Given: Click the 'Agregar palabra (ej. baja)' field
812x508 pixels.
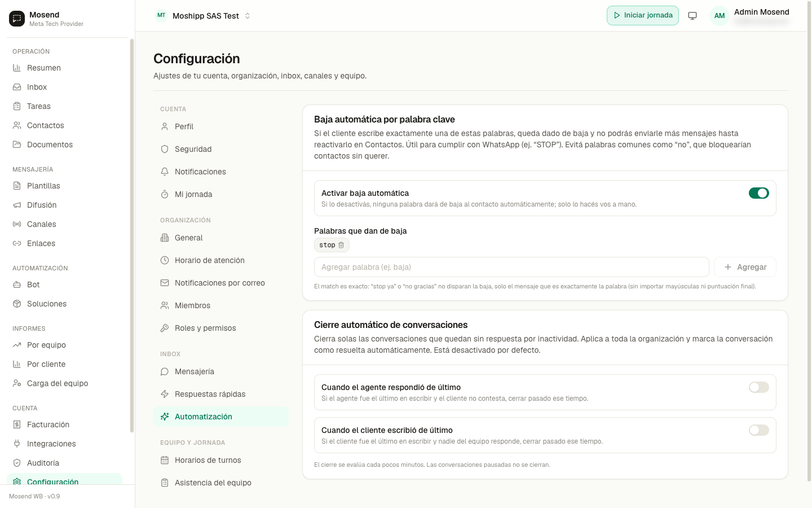Looking at the screenshot, I should pos(511,267).
